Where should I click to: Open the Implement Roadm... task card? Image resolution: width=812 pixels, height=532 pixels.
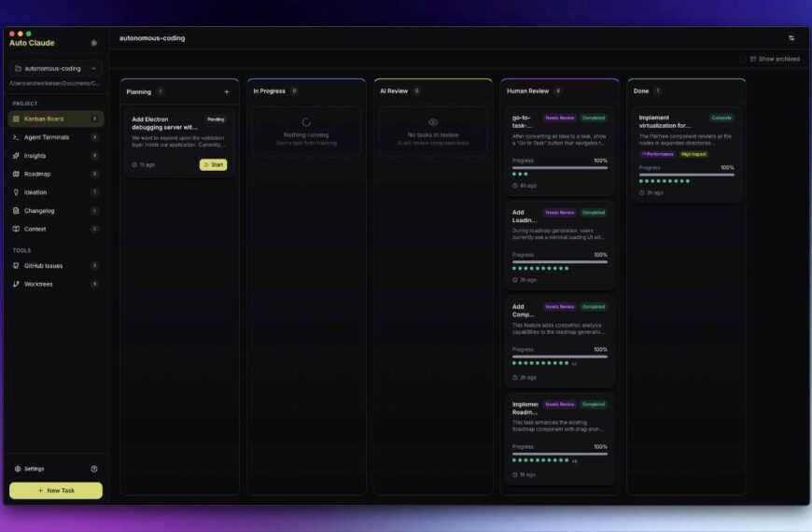coord(560,439)
